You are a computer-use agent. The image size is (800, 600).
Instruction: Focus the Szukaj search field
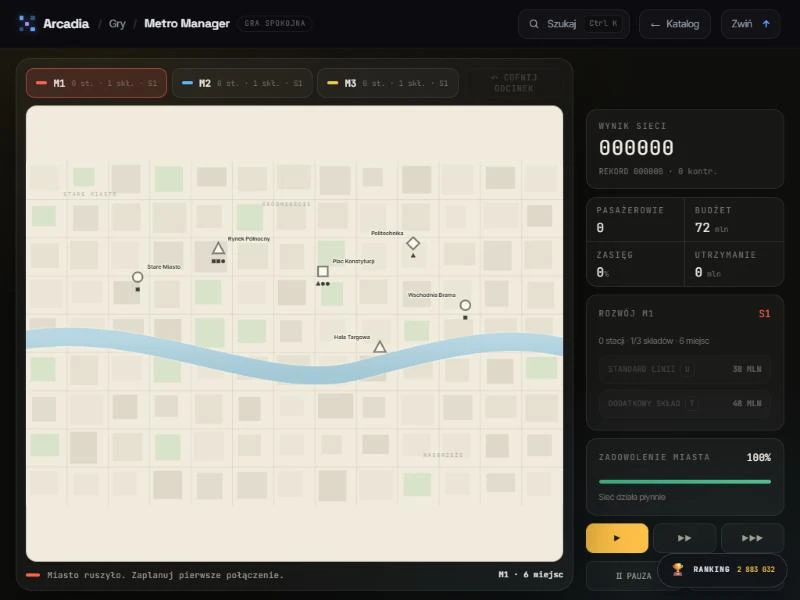[573, 24]
